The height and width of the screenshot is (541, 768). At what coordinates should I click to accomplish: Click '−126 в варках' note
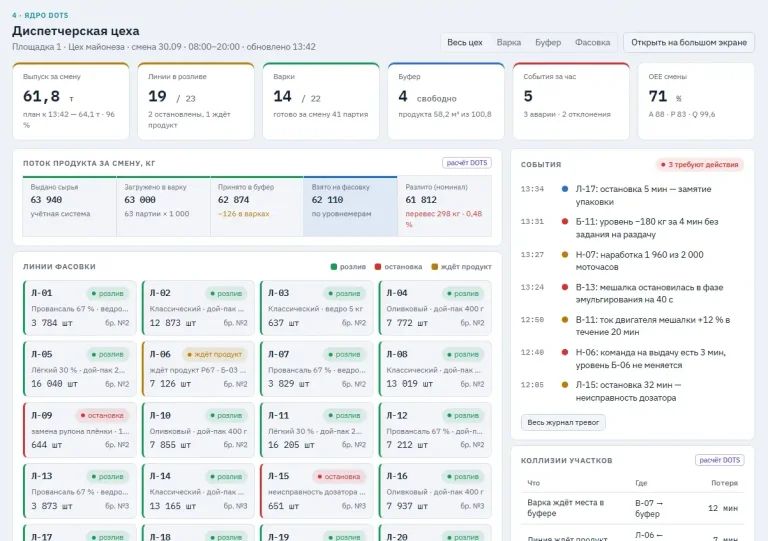click(243, 214)
